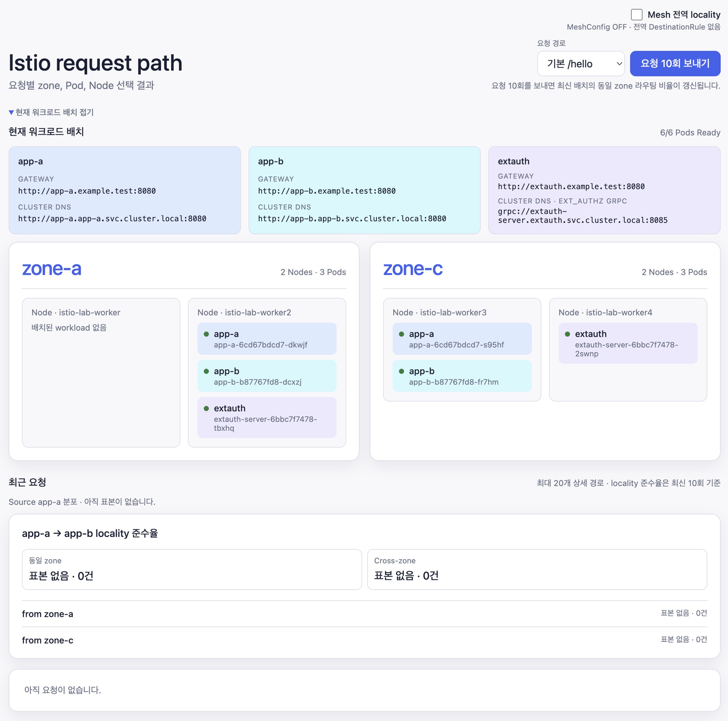Click the Node · istio-lab-worker label
Screen dimensions: 728x721
(76, 313)
